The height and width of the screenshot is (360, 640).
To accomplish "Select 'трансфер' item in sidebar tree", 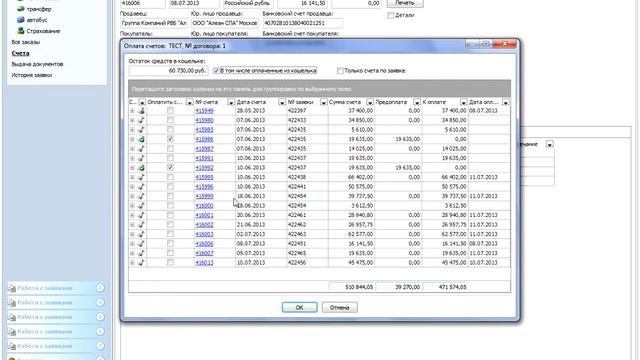I will (x=39, y=9).
